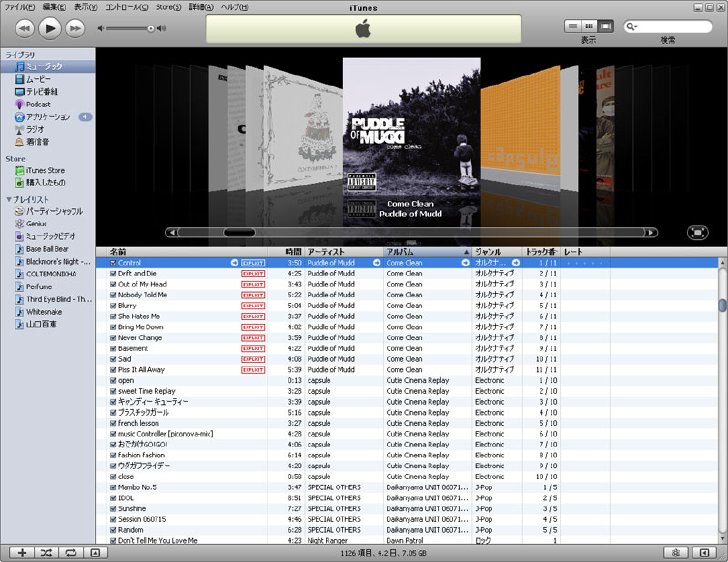Click Cover Flow scrollbar right arrow

point(651,232)
